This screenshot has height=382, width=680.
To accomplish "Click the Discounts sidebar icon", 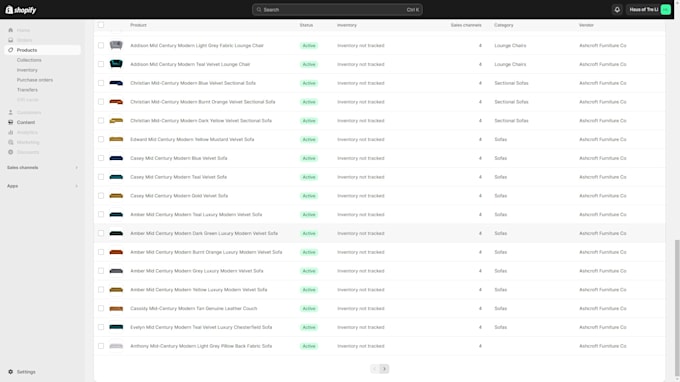I will click(11, 153).
